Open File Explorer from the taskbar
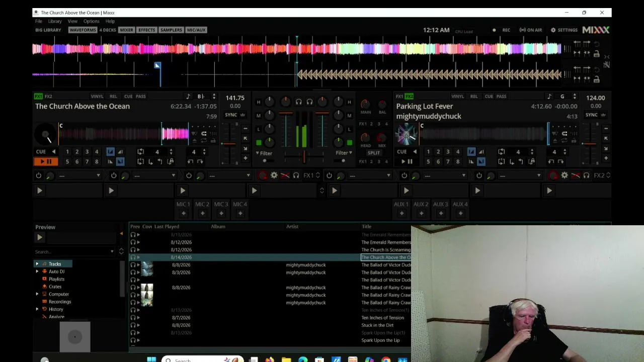The width and height of the screenshot is (644, 362). click(x=286, y=359)
